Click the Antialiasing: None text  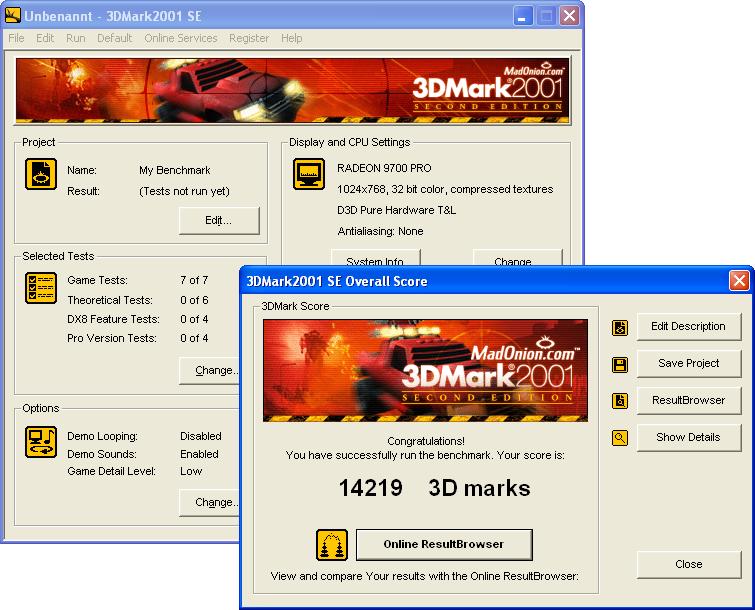coord(380,231)
